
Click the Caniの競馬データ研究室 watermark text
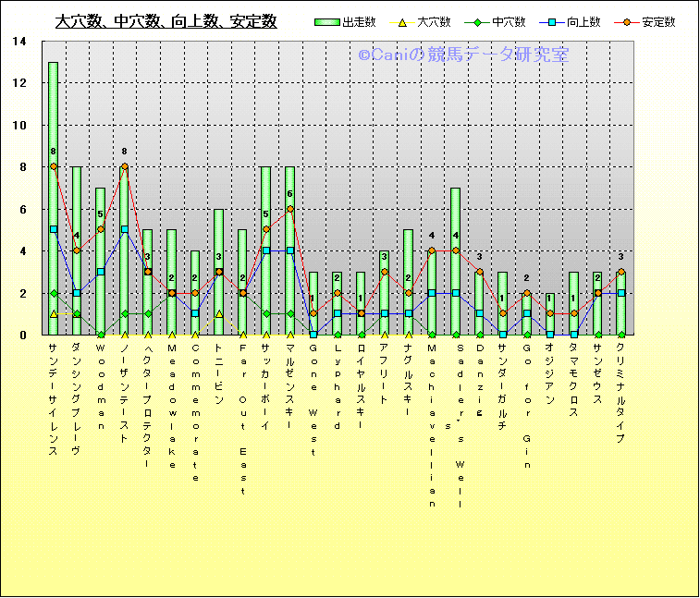coord(463,55)
